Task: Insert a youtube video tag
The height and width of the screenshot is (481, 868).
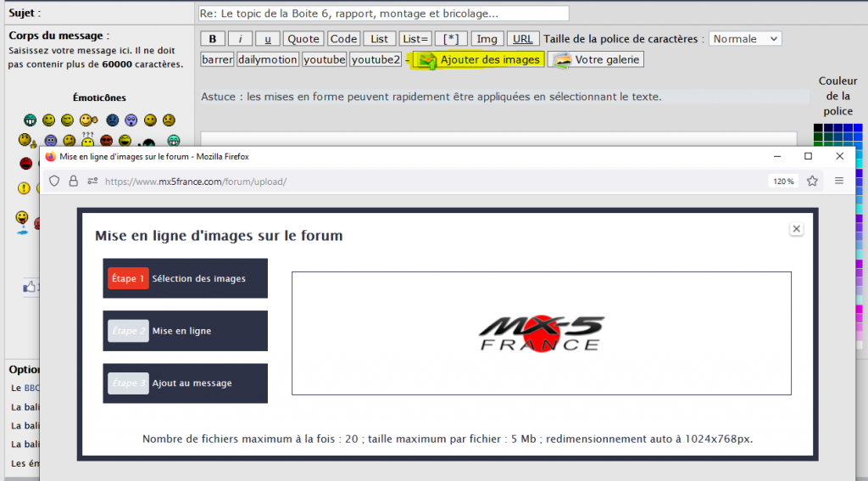Action: click(x=325, y=59)
